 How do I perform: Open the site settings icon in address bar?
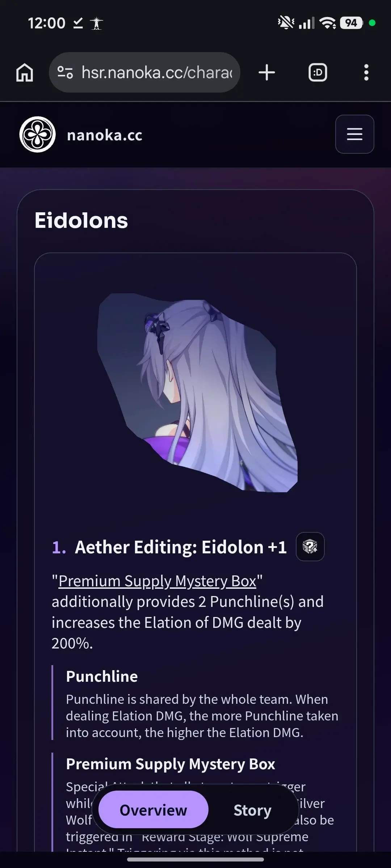click(x=65, y=72)
